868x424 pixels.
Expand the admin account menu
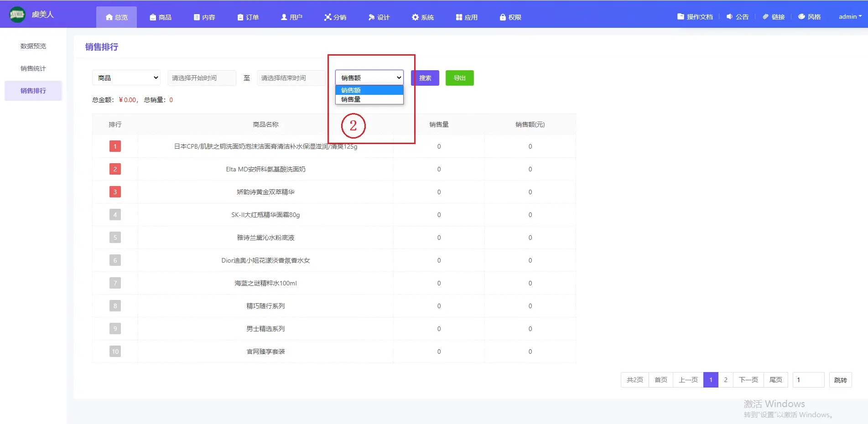[850, 17]
